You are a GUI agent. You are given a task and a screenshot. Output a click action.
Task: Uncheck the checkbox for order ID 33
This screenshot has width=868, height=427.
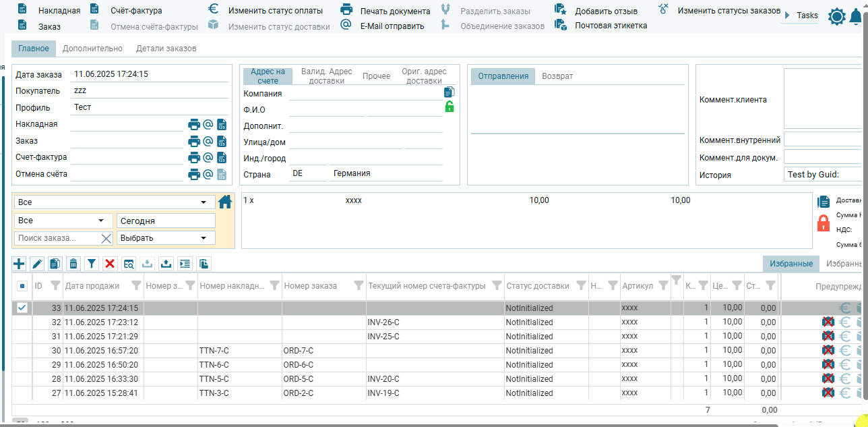22,308
